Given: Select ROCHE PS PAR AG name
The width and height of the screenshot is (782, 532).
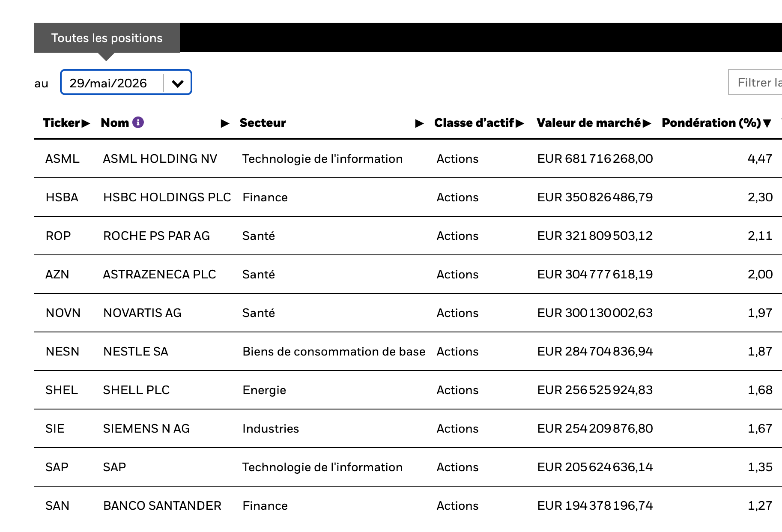Looking at the screenshot, I should tap(157, 236).
